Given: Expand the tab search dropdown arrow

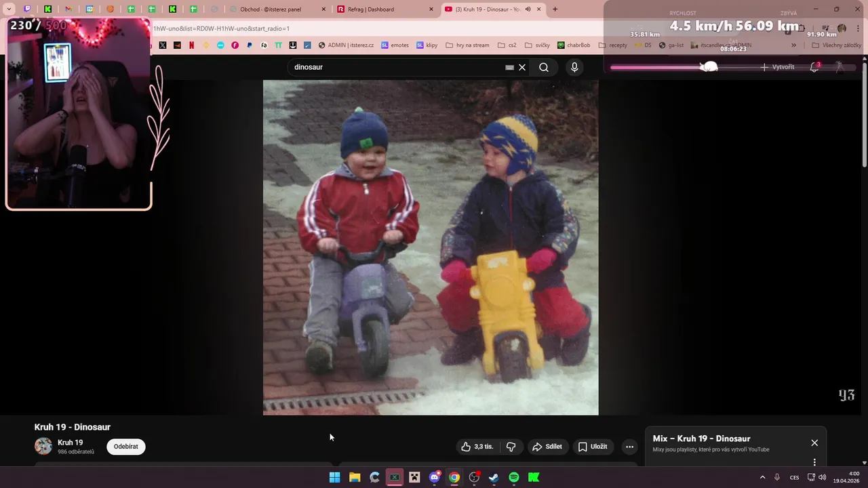Looking at the screenshot, I should [9, 9].
